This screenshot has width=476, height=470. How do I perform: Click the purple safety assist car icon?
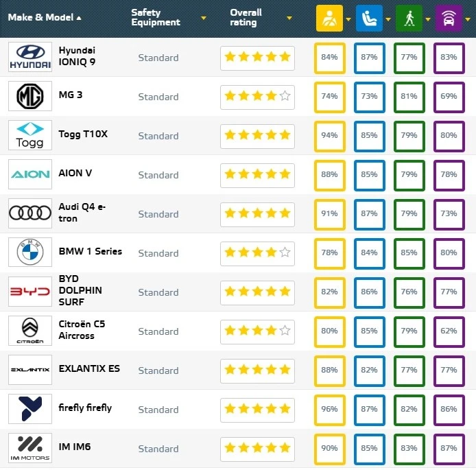(x=449, y=19)
